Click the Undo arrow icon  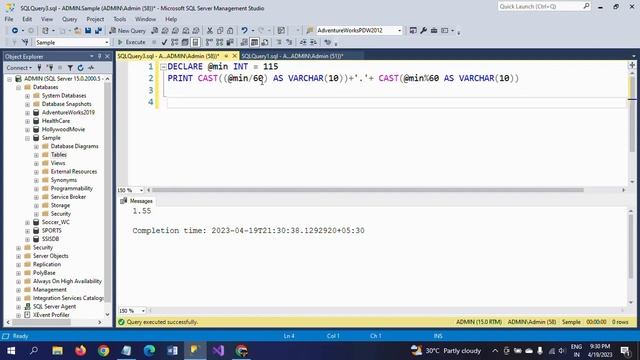pos(244,31)
